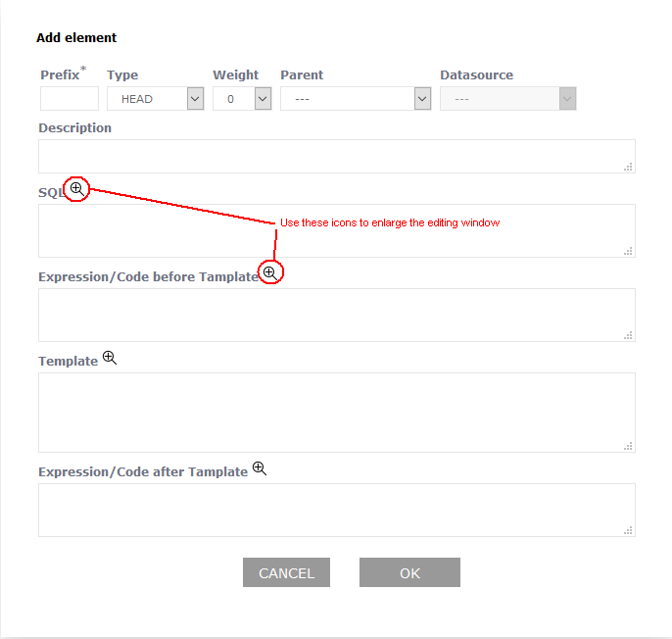
Task: Click the resize handle of the SQL box
Action: point(628,251)
